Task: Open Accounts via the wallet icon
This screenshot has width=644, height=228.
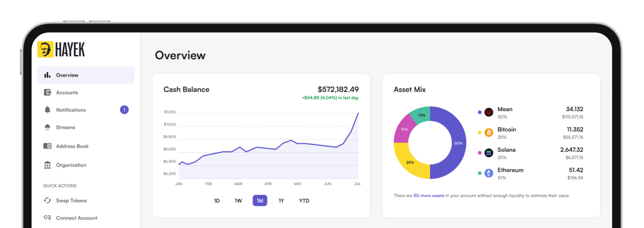Action: [x=47, y=93]
